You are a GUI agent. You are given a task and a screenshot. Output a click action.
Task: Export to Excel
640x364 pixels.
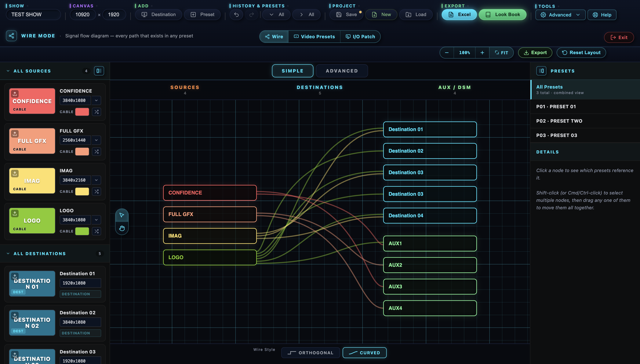coord(459,15)
